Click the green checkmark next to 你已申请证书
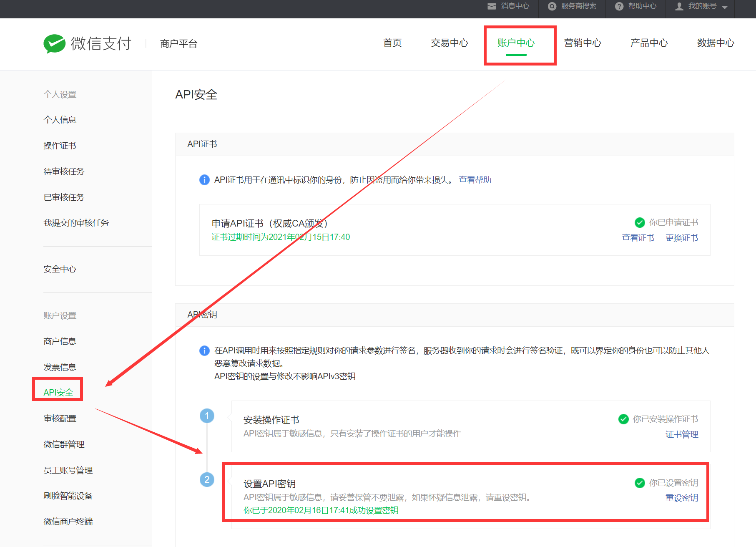756x547 pixels. tap(639, 222)
